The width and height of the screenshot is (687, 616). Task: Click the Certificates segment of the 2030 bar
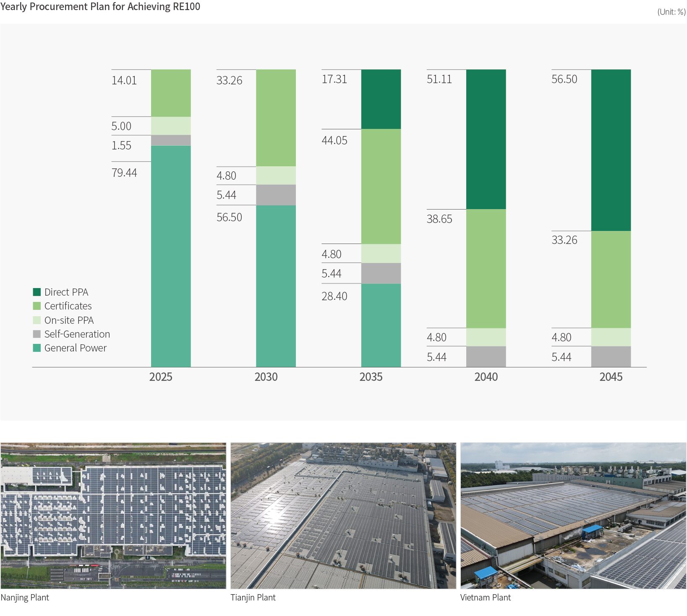coord(276,118)
